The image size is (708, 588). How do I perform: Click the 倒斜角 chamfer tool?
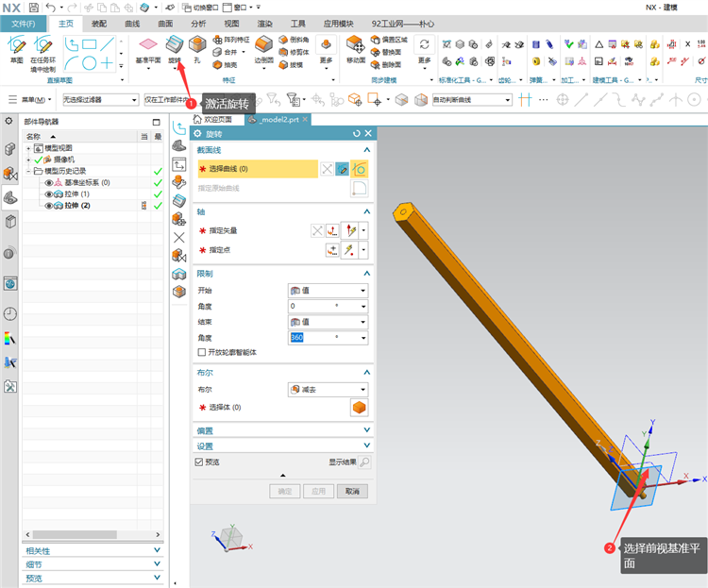(x=294, y=40)
